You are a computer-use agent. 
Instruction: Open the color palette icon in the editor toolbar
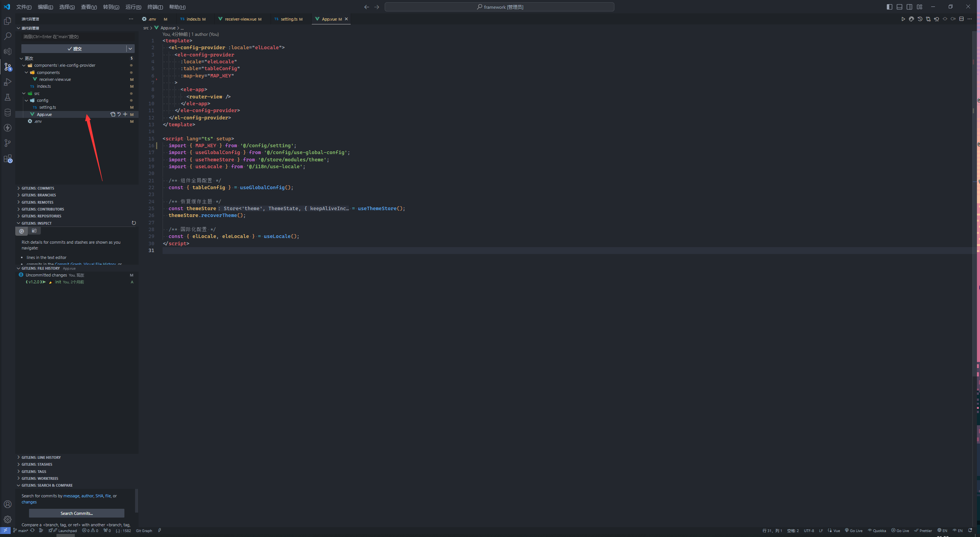(912, 19)
